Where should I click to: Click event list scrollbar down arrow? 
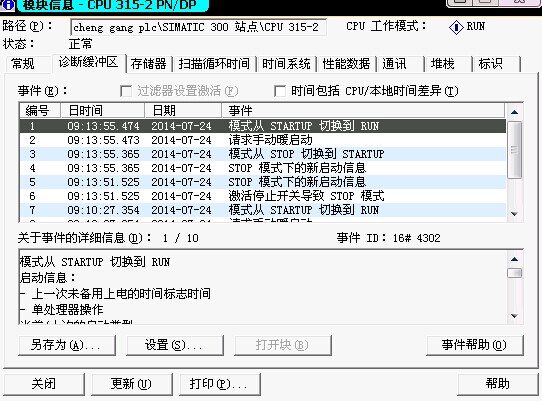514,214
